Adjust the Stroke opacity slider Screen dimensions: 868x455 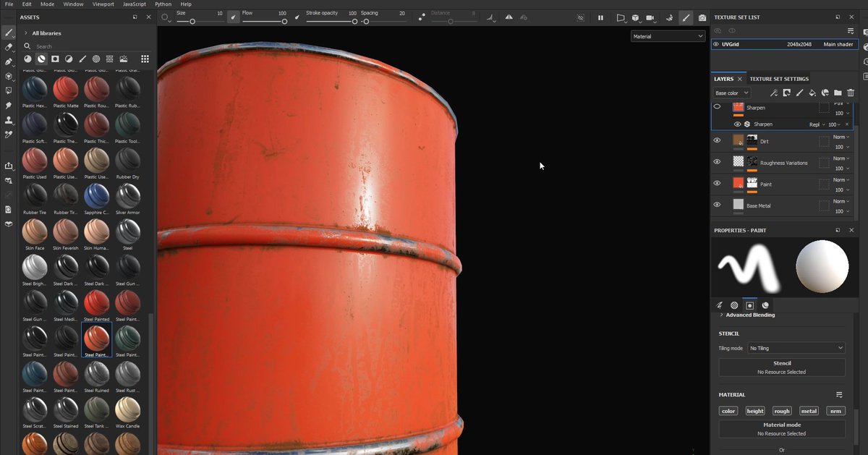pos(331,21)
